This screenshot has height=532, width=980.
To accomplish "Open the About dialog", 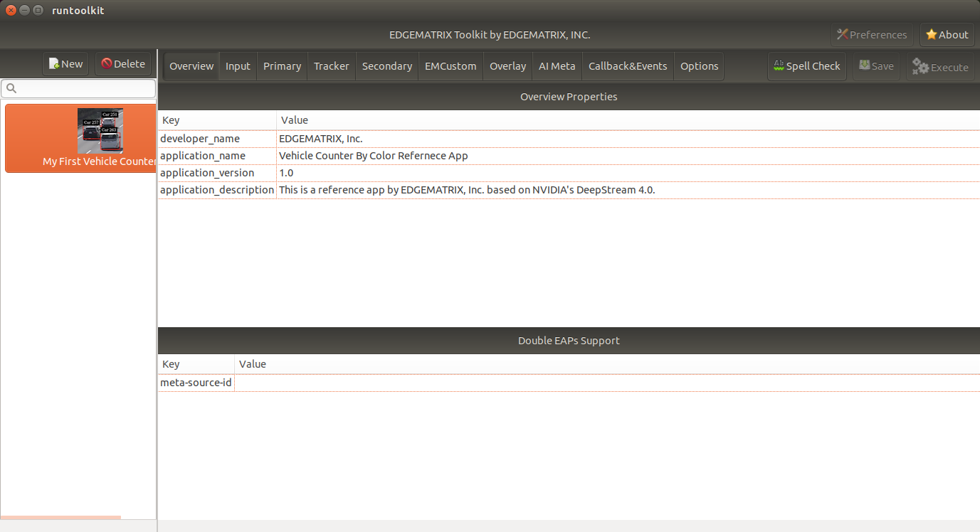I will point(947,35).
